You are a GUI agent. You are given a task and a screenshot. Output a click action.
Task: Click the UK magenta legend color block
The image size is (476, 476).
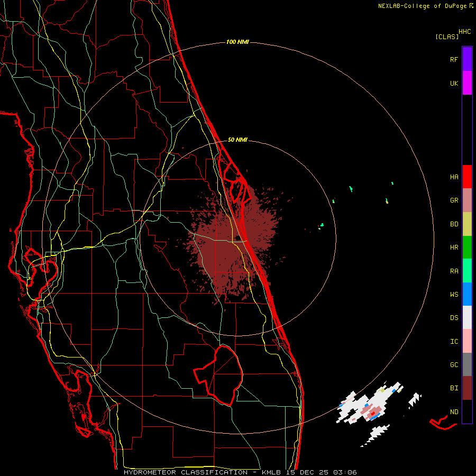tap(467, 83)
